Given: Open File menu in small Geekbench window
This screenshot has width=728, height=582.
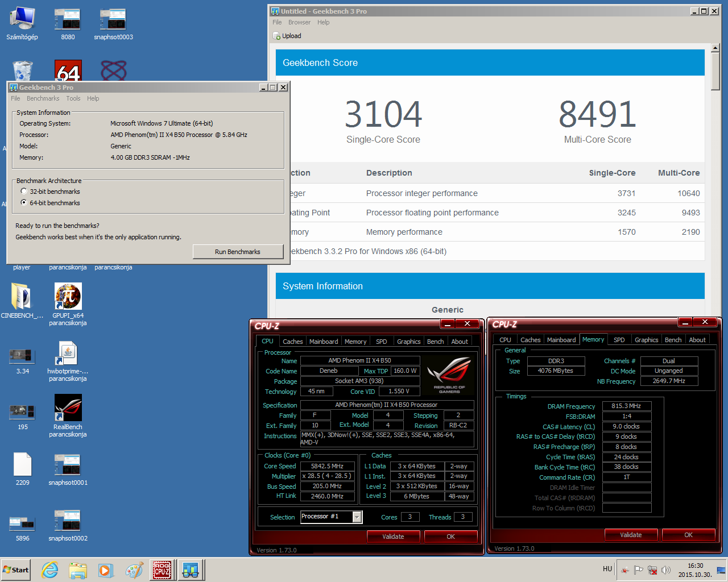Looking at the screenshot, I should coord(15,98).
